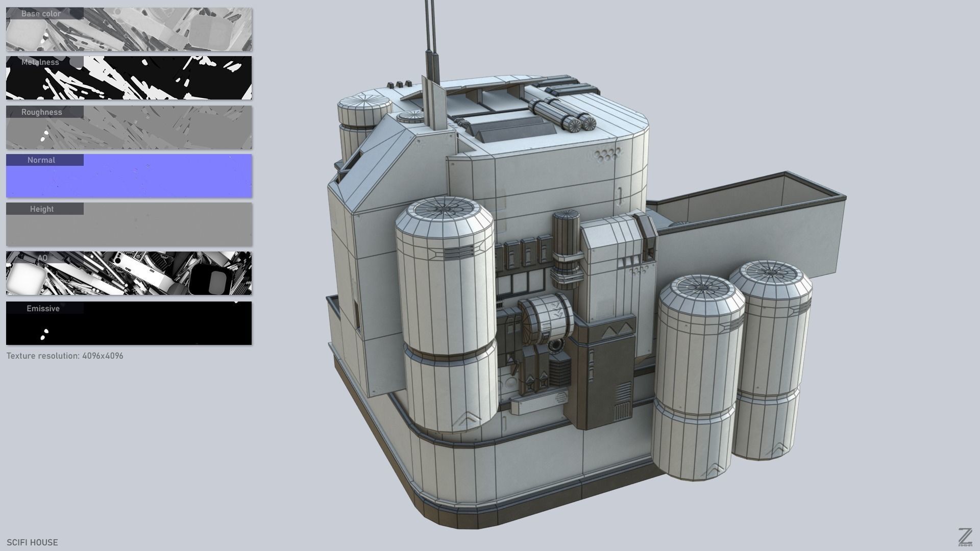Image resolution: width=980 pixels, height=551 pixels.
Task: Open the Roughness texture map preview
Action: [x=129, y=127]
